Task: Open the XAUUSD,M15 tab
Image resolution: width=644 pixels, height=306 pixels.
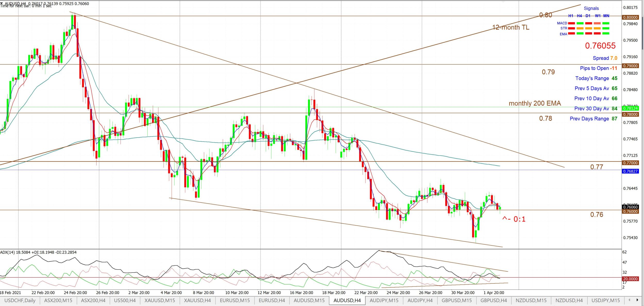Action: click(x=160, y=300)
